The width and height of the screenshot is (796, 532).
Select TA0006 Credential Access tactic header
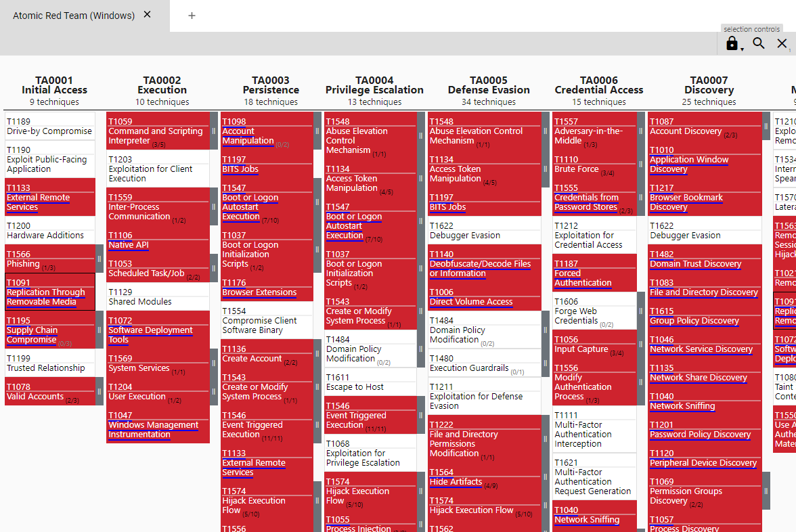coord(598,85)
